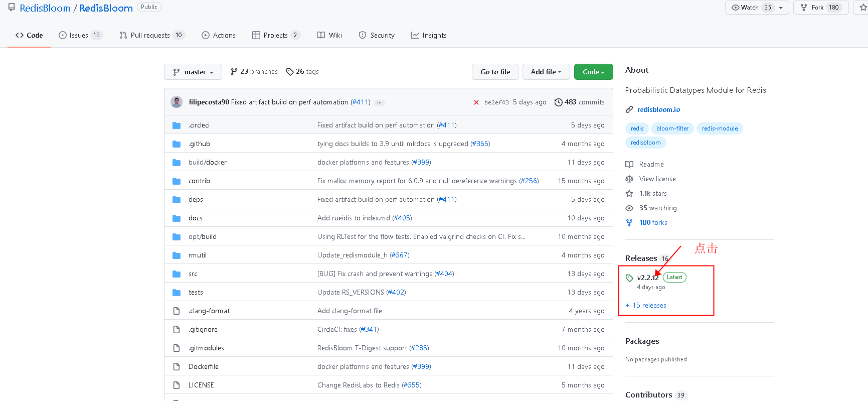This screenshot has height=401, width=868.
Task: Click the Dockerfile file icon
Action: 177,367
